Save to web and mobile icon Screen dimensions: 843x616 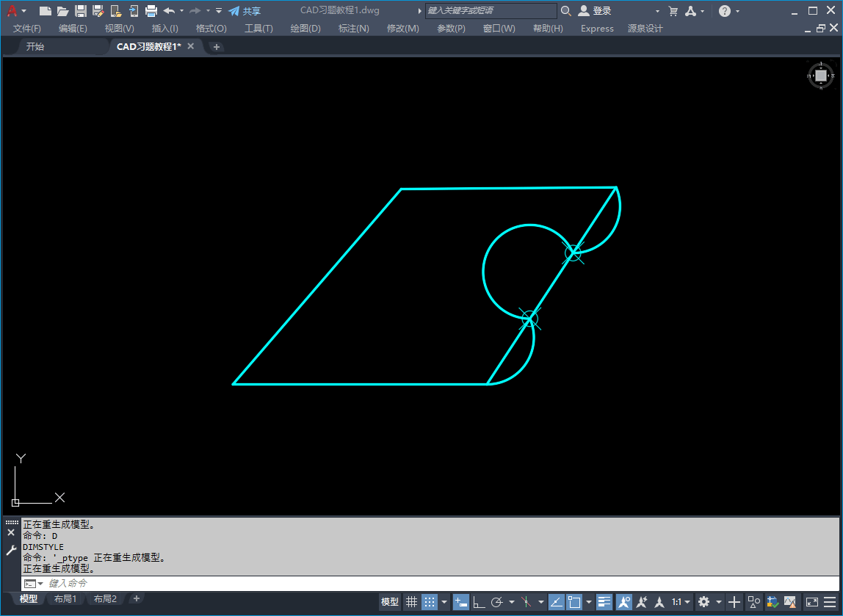(134, 11)
